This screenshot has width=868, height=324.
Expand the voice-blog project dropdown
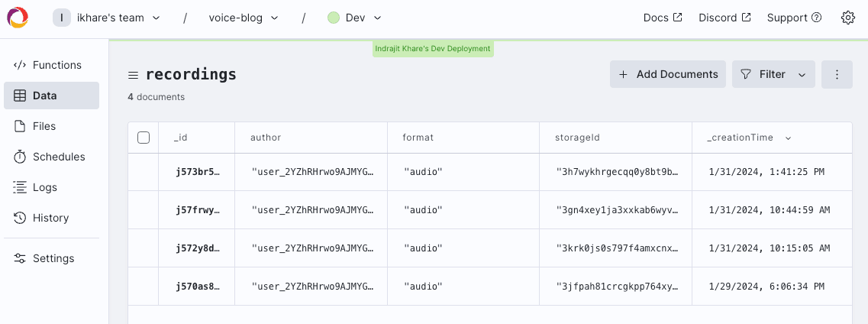tap(243, 18)
